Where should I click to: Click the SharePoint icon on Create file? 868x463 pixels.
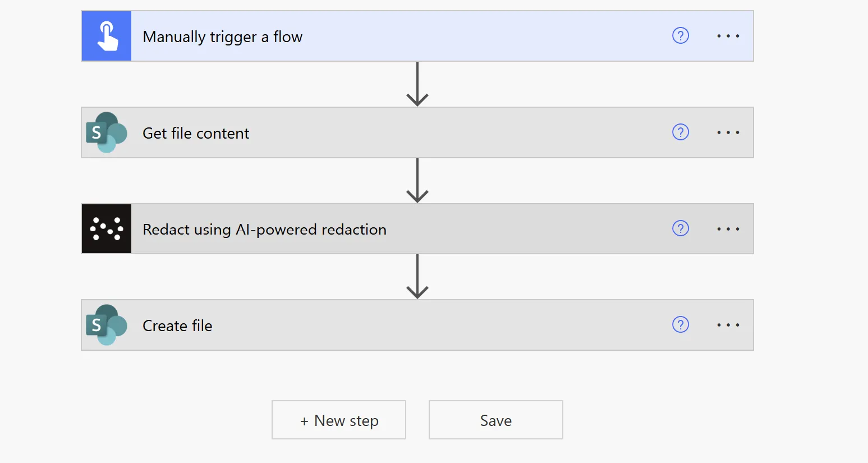tap(106, 324)
